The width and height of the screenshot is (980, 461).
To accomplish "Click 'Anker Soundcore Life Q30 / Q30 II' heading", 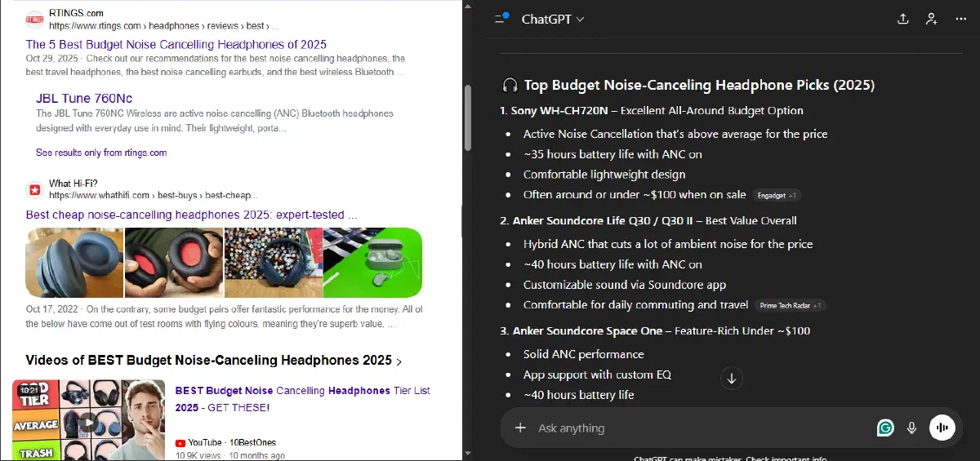I will pyautogui.click(x=609, y=220).
